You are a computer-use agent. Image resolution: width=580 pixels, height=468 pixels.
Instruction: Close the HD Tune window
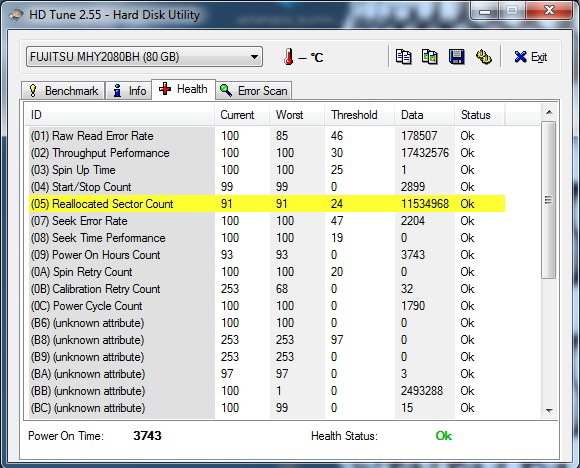549,10
